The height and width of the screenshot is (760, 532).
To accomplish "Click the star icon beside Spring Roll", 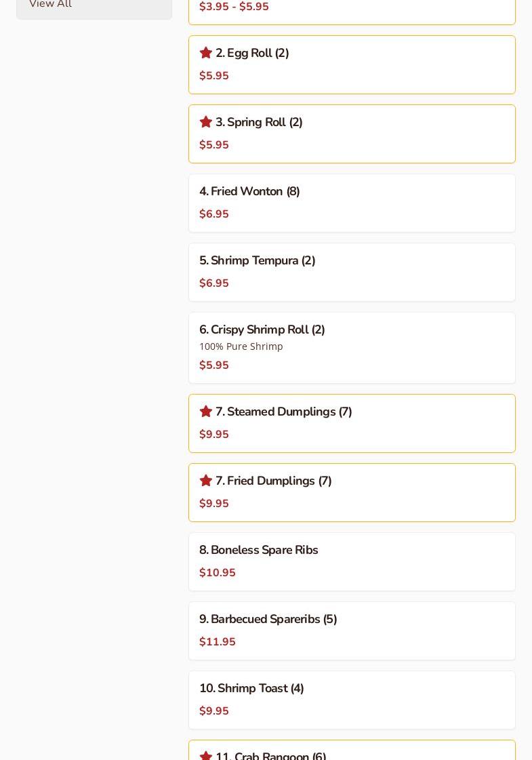I will (x=206, y=122).
